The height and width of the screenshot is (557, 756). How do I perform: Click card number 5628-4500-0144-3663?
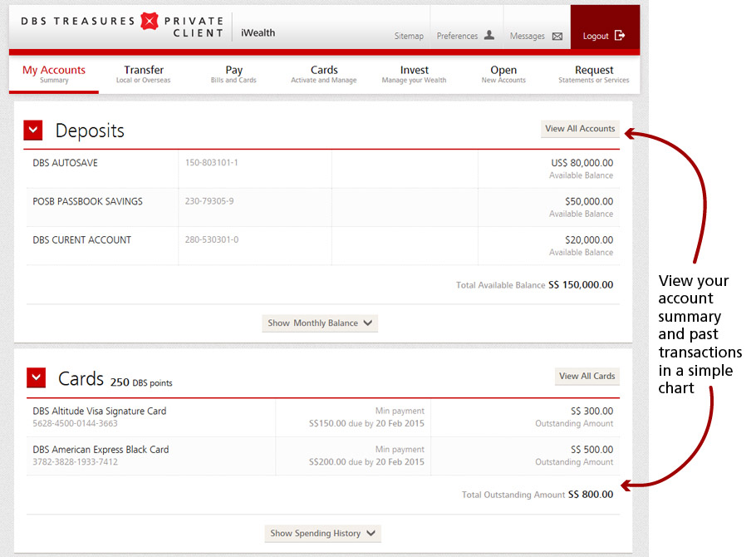(75, 423)
